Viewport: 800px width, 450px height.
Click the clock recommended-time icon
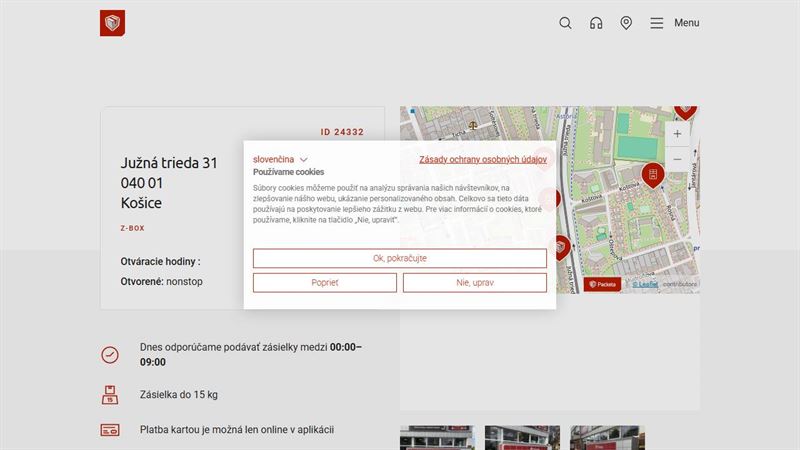(x=110, y=355)
